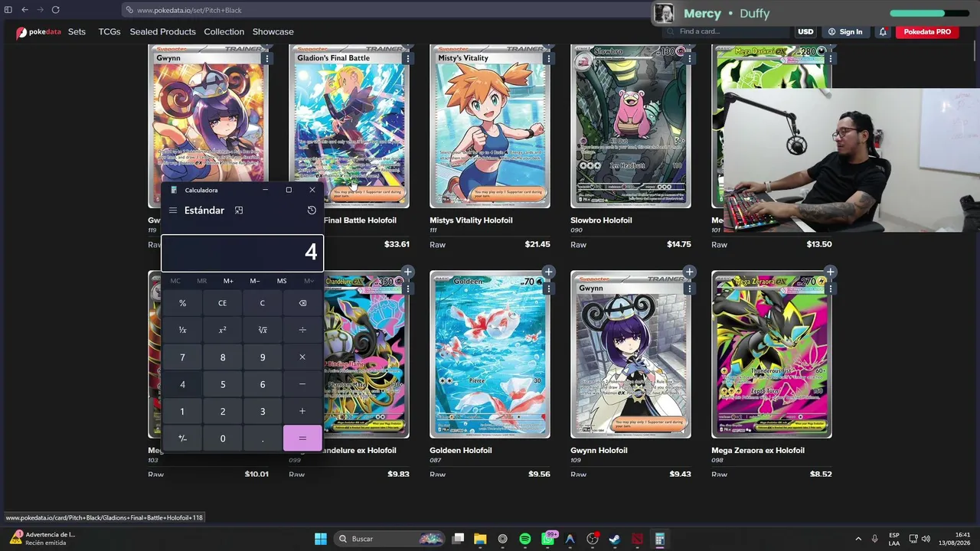Add Chandelure ex card with plus icon
This screenshot has height=551, width=980.
[408, 272]
